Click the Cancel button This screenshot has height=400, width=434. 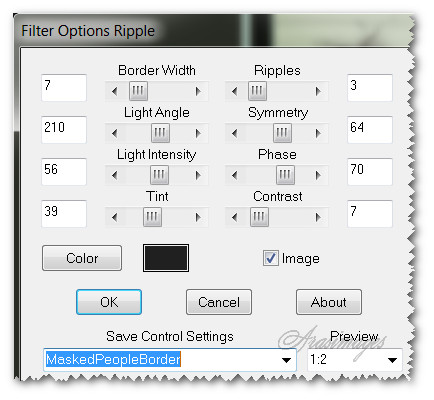(219, 302)
